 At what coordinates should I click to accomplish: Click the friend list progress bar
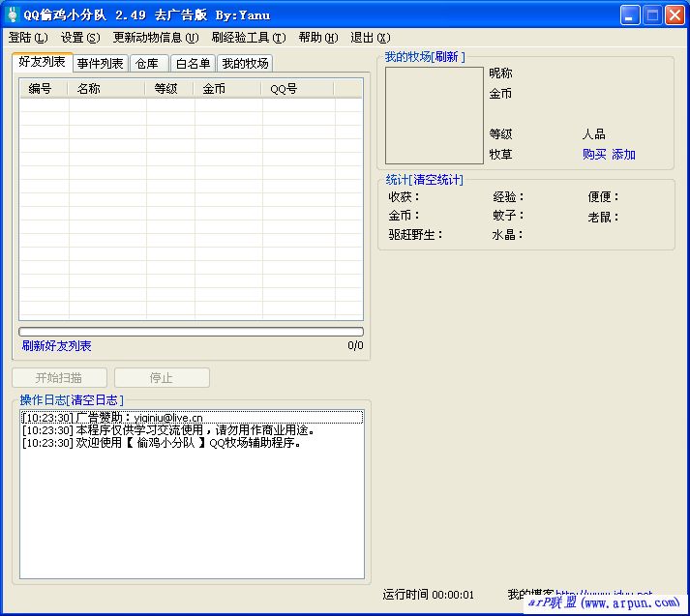(191, 332)
